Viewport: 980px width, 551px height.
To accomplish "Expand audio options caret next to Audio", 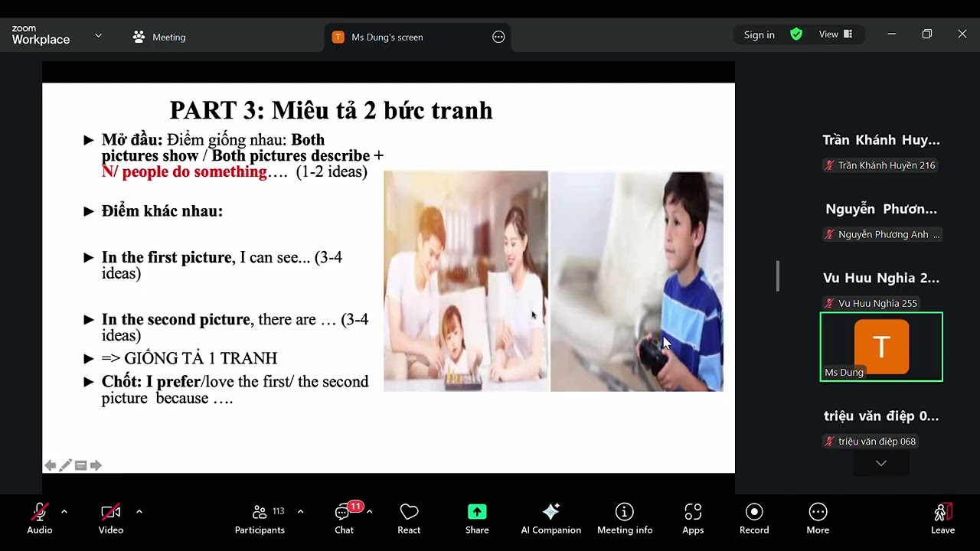I will (64, 511).
